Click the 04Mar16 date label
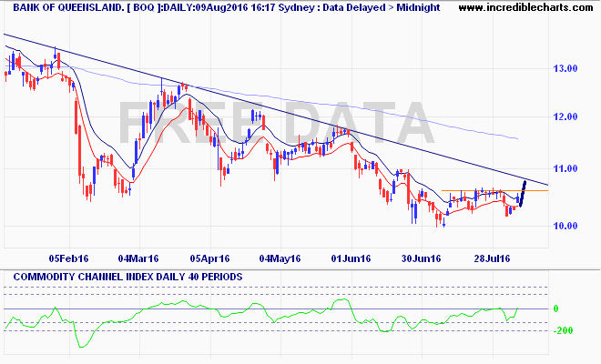 [138, 259]
